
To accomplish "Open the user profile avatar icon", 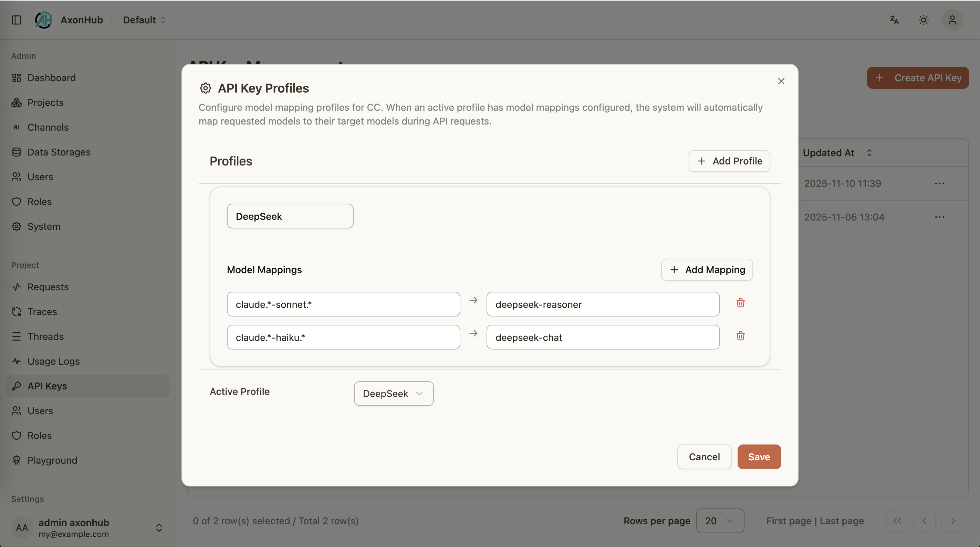I will click(x=952, y=20).
